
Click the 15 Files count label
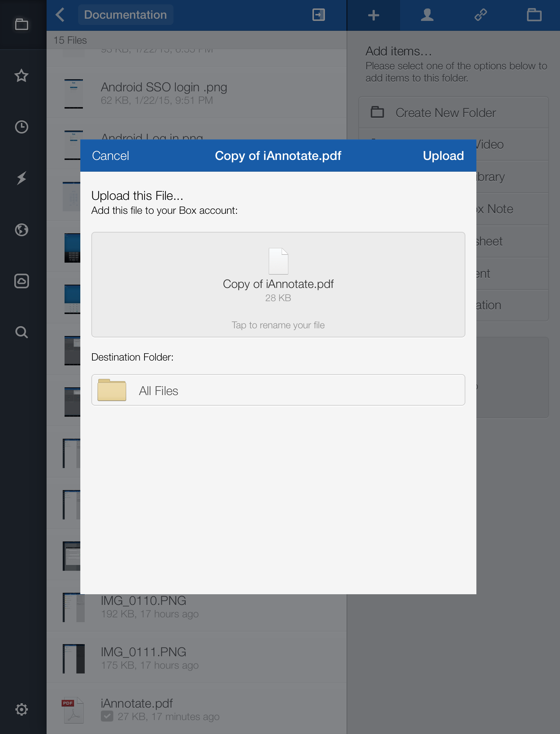point(70,40)
